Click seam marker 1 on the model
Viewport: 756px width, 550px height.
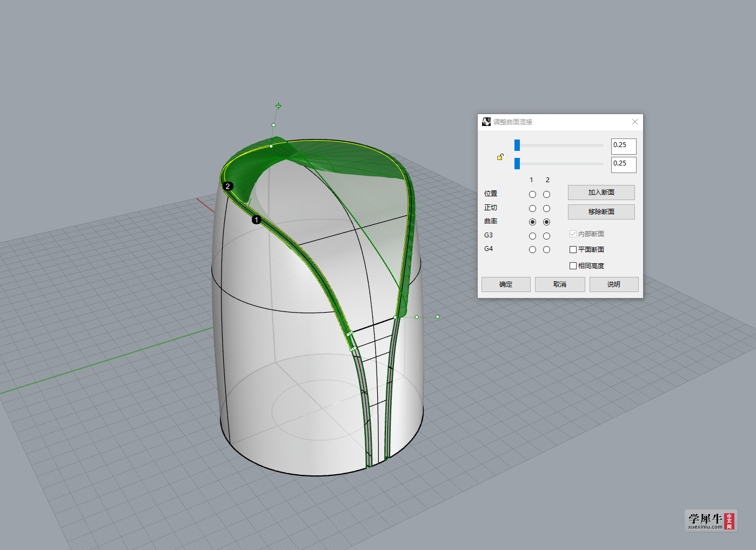pos(257,220)
